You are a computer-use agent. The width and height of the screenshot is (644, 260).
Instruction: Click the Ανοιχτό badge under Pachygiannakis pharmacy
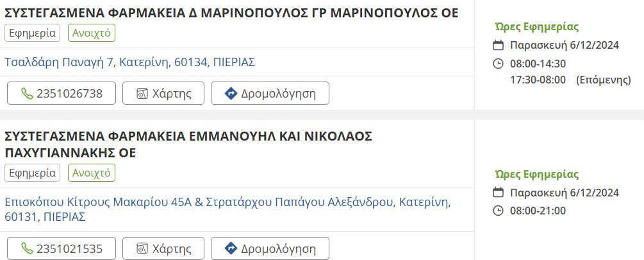click(92, 173)
